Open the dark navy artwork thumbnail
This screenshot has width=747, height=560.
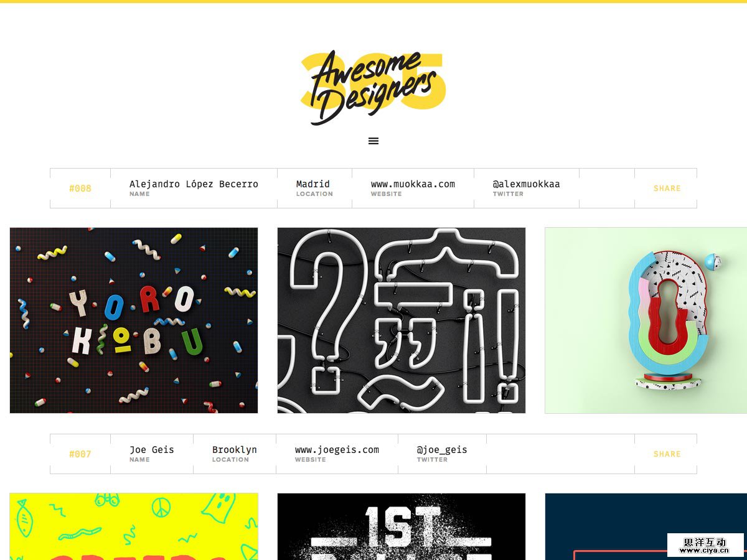646,526
